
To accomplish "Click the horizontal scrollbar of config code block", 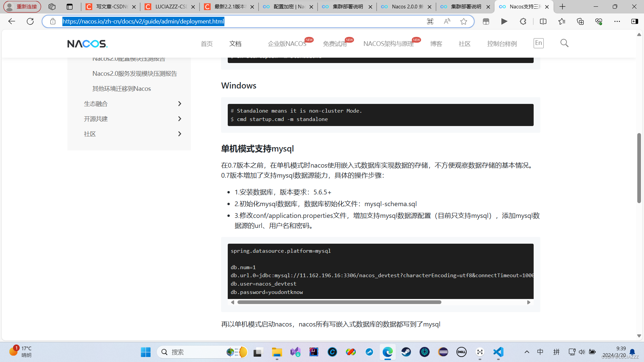I will coord(339,302).
